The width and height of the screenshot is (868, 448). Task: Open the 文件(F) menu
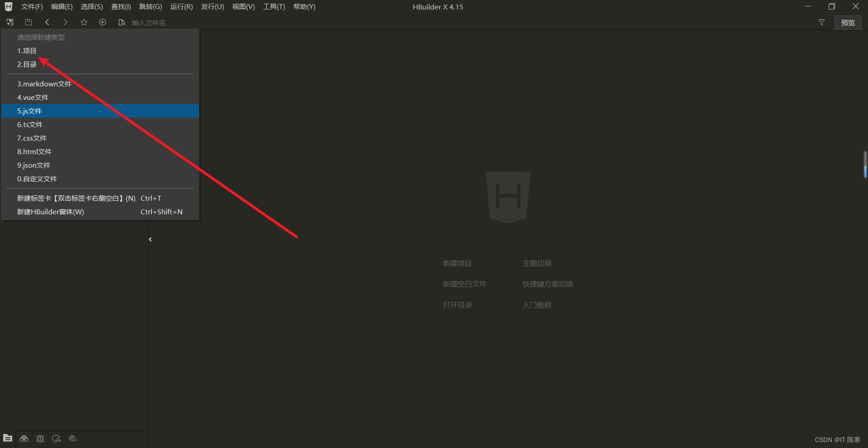pyautogui.click(x=32, y=7)
